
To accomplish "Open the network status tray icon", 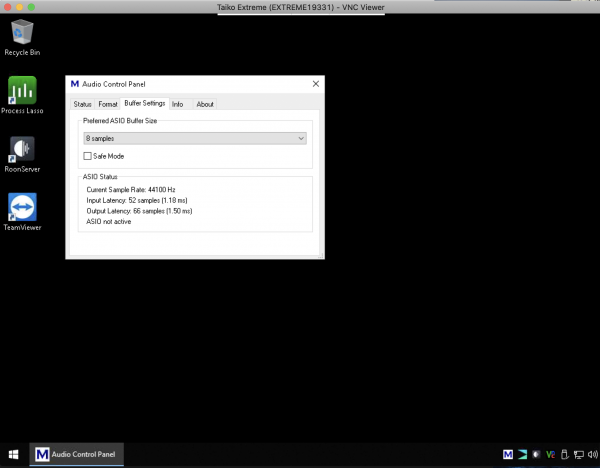I will point(579,454).
